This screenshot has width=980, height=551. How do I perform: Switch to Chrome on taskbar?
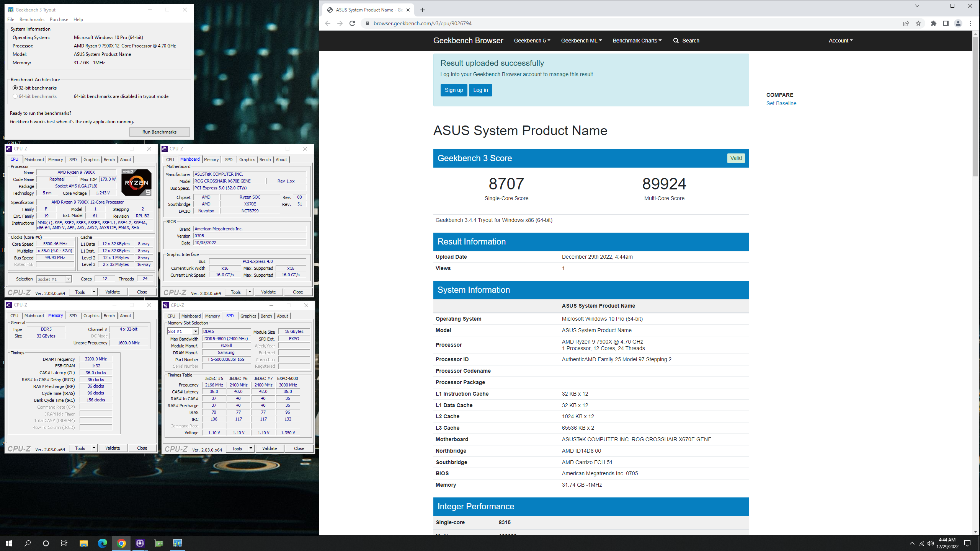point(121,543)
